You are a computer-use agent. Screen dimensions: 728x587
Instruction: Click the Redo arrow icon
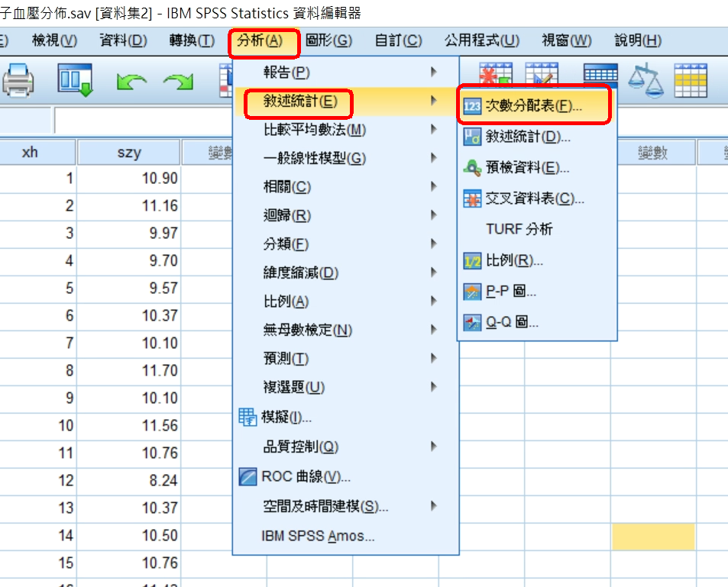coord(179,81)
